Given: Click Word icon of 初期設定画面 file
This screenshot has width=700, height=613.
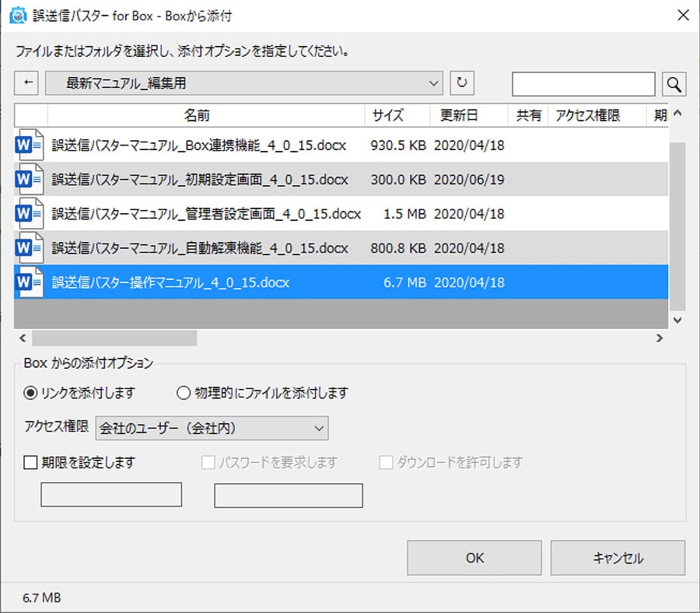Looking at the screenshot, I should click(30, 179).
